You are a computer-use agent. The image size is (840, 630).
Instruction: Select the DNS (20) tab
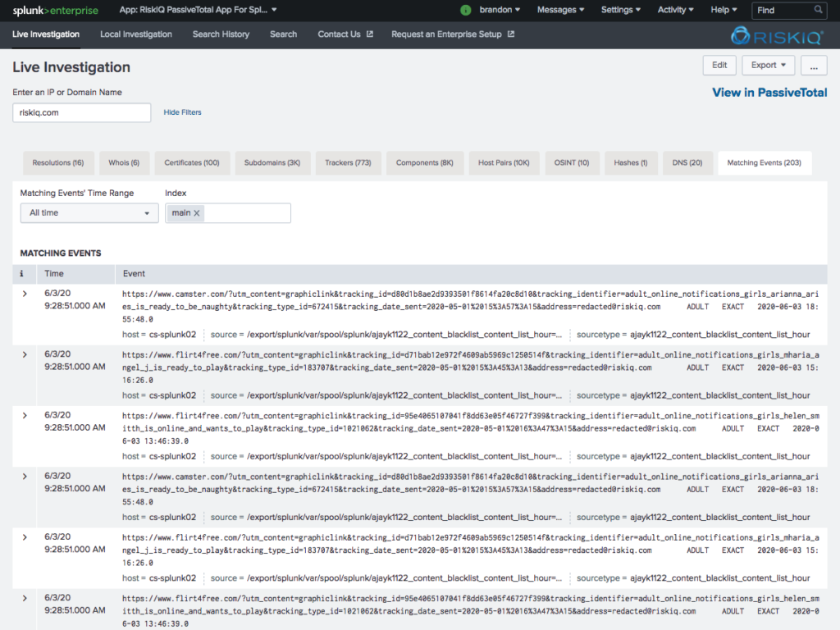point(687,163)
